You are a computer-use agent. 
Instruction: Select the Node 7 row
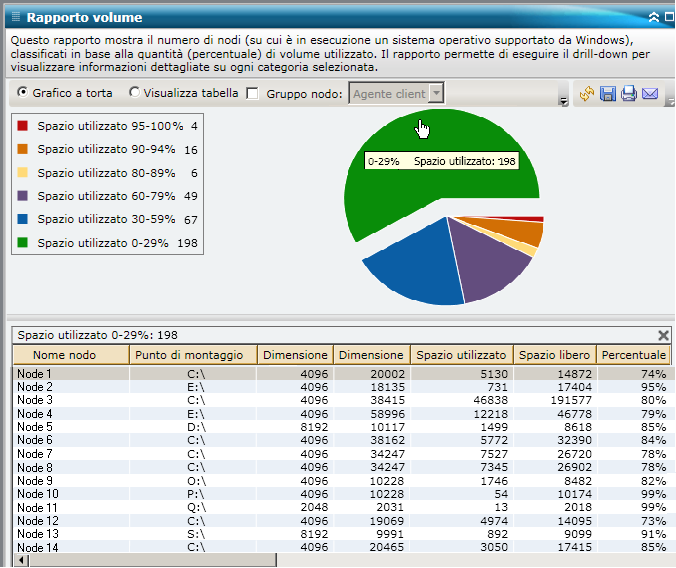click(342, 454)
